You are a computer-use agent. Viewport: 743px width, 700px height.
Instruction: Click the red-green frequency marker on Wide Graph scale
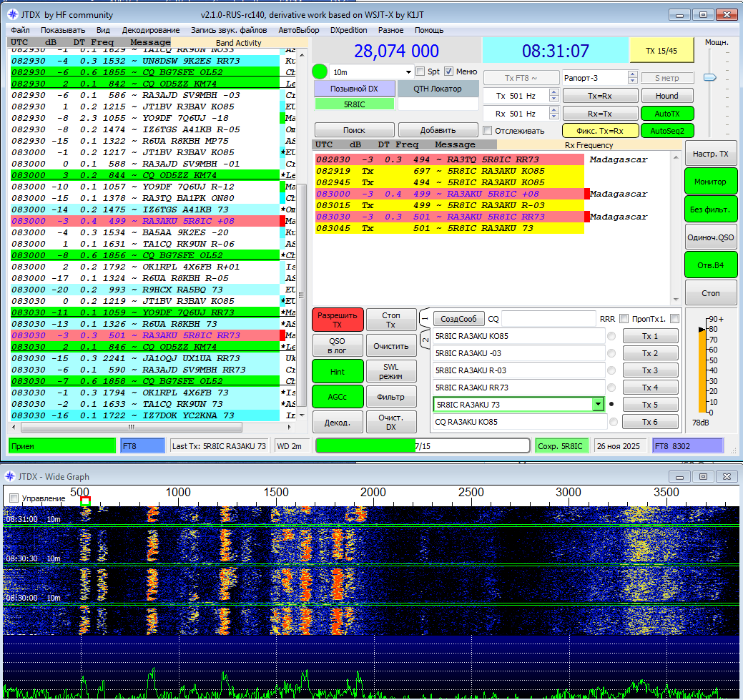(85, 501)
